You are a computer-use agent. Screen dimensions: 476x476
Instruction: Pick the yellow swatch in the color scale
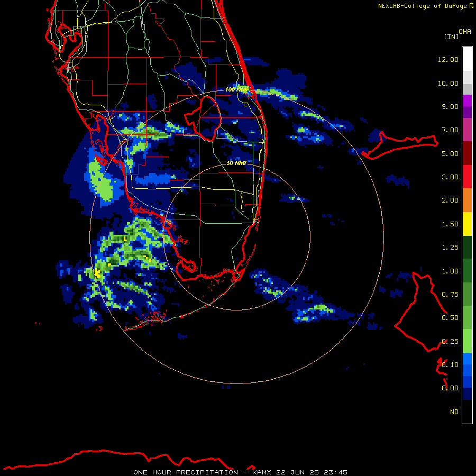click(x=467, y=224)
